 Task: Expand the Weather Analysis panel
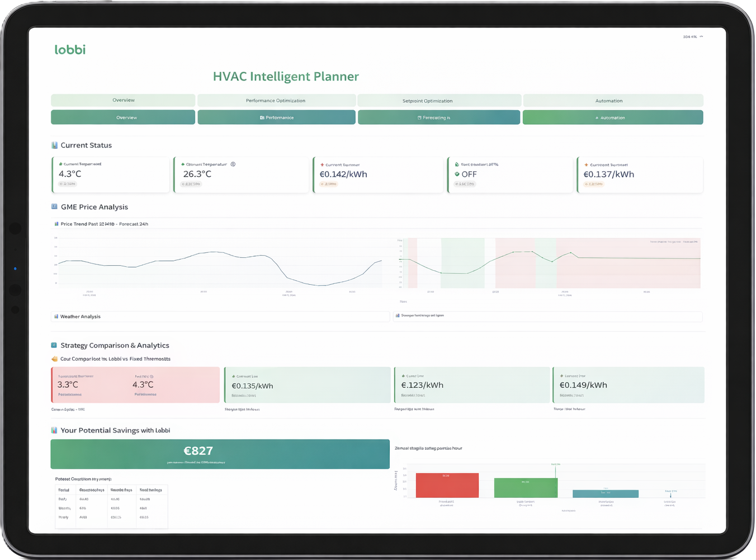tap(220, 316)
